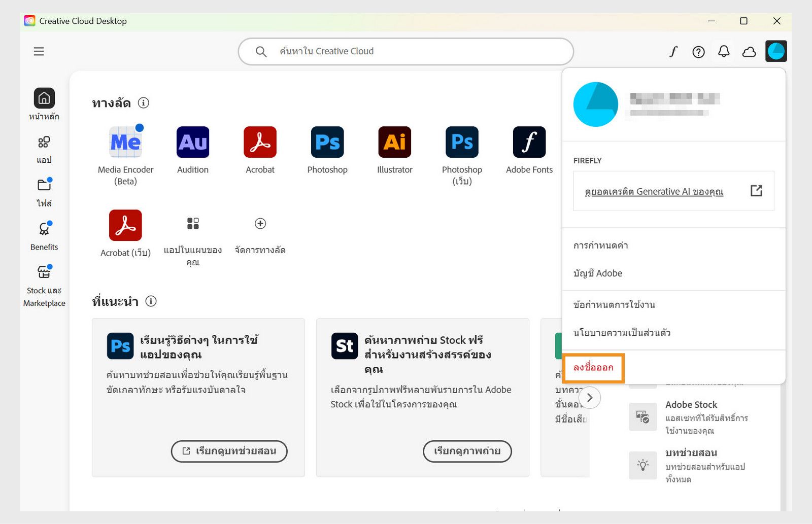Viewport: 812px width, 524px height.
Task: Click large profile picture in account panel
Action: [596, 104]
